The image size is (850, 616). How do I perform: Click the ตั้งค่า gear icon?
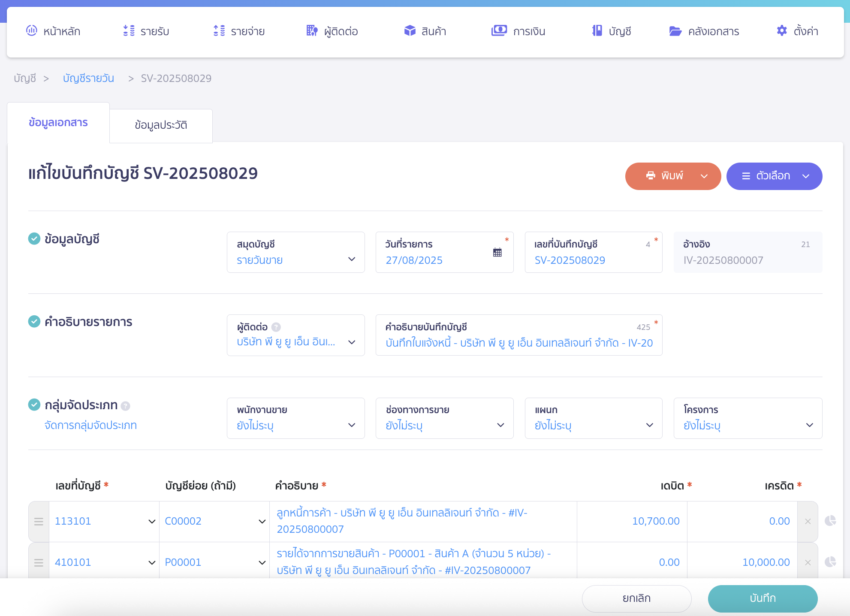[x=782, y=31]
